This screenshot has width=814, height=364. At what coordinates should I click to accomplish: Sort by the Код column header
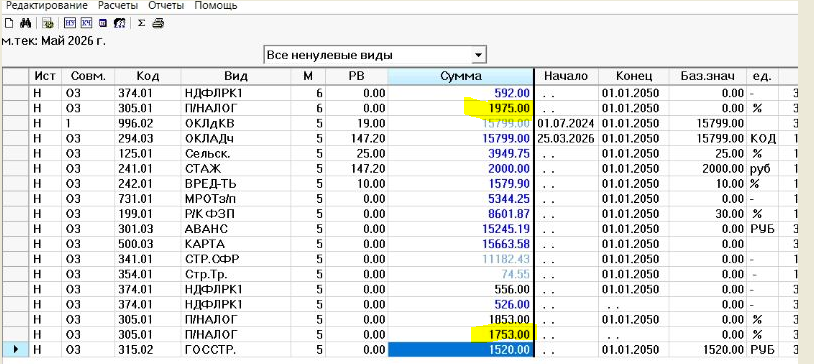(x=147, y=76)
